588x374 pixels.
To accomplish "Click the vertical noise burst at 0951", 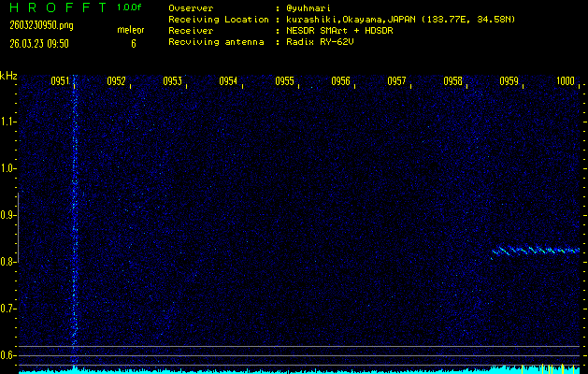I will click(74, 220).
